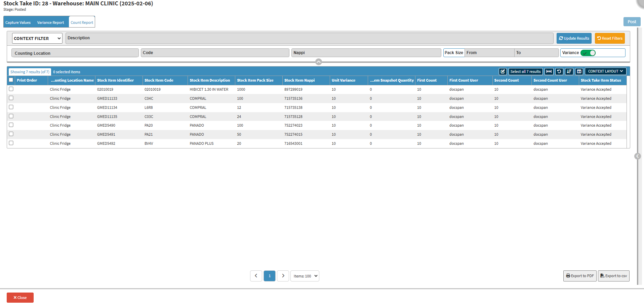
Task: Tick the select-all header checkbox
Action: coord(11,80)
